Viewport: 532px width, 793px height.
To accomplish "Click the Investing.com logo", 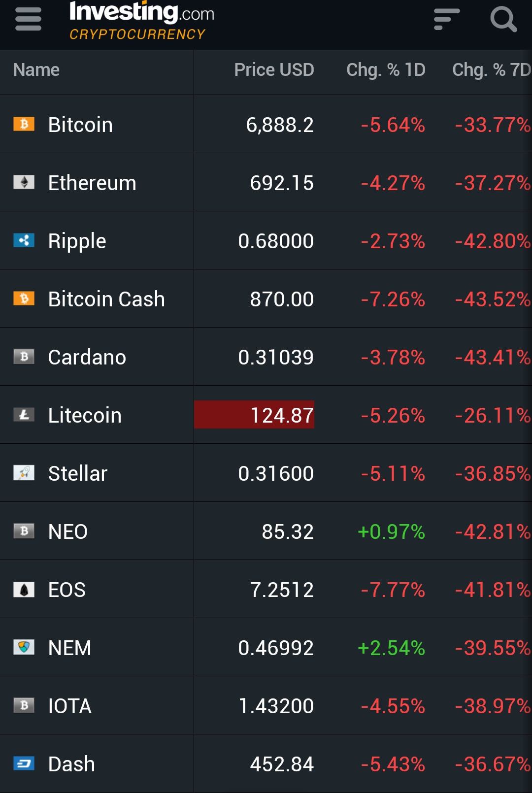I will [141, 20].
